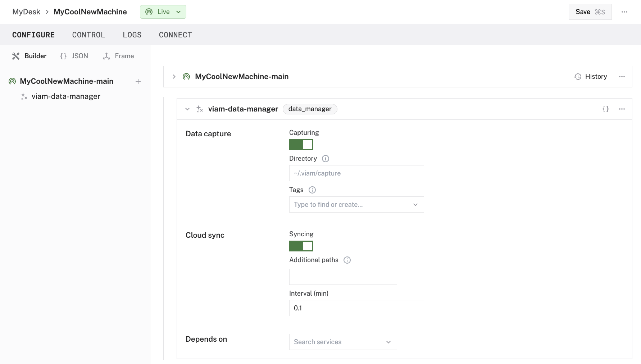The height and width of the screenshot is (364, 641).
Task: Focus the Additional paths input field
Action: point(343,277)
